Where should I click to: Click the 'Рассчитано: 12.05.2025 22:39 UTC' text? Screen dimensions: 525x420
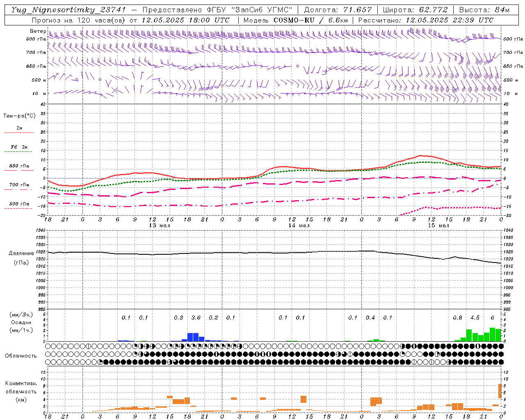[x=426, y=20]
